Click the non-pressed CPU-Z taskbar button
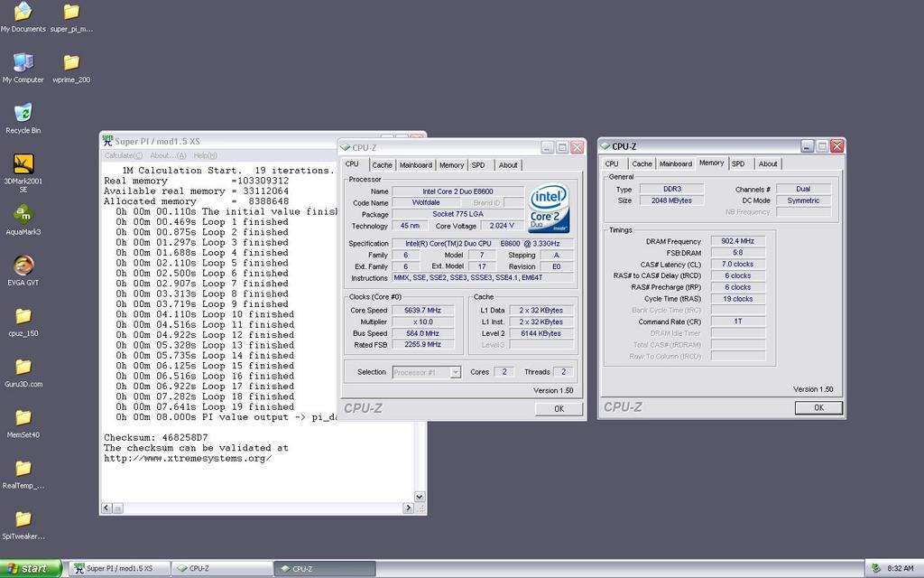924x578 pixels. coord(222,569)
